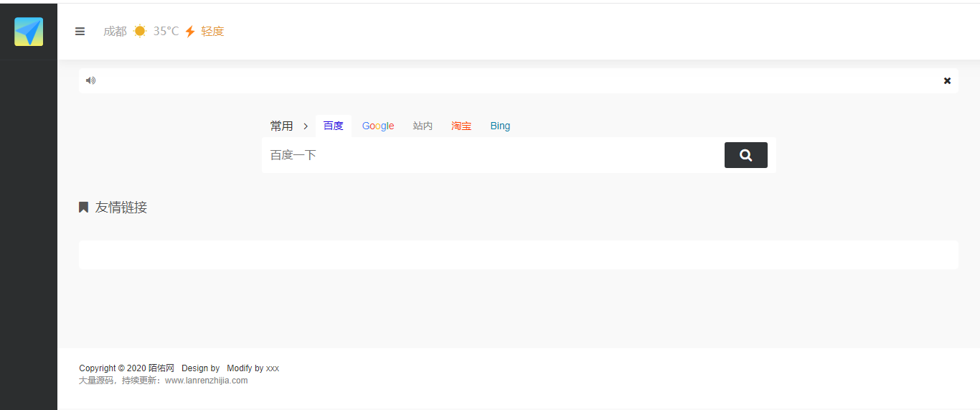Select the 百度 search tab
Image resolution: width=980 pixels, height=410 pixels.
click(x=334, y=126)
